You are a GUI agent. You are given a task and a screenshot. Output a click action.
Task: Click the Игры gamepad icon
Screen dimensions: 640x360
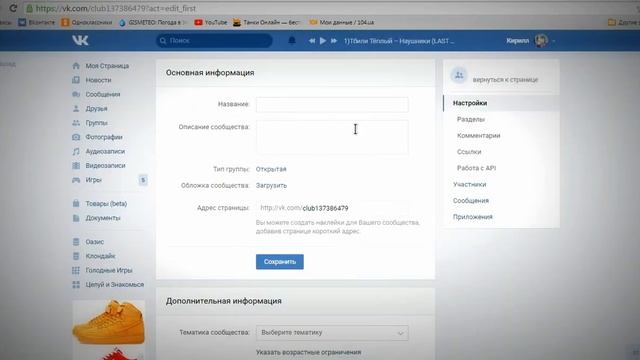(76, 180)
